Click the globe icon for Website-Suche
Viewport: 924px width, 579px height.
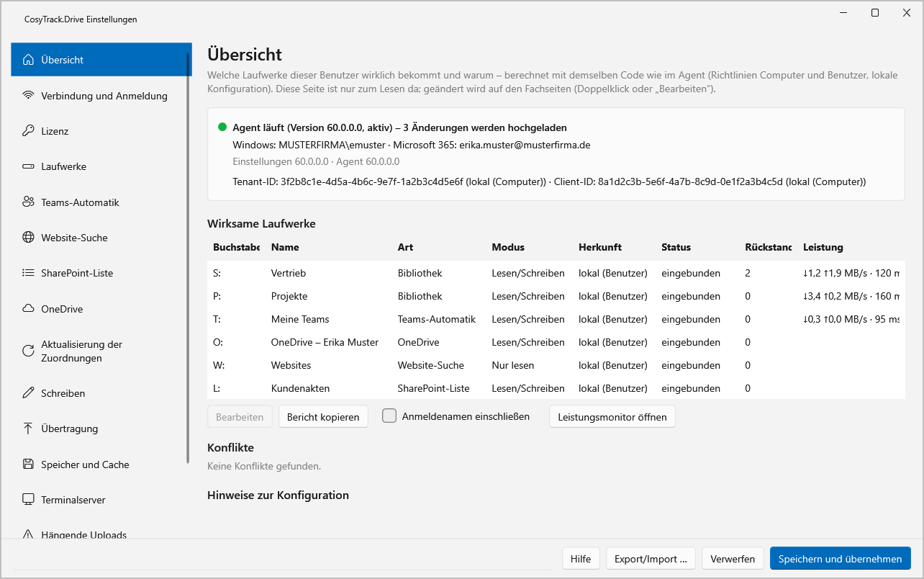(x=28, y=238)
